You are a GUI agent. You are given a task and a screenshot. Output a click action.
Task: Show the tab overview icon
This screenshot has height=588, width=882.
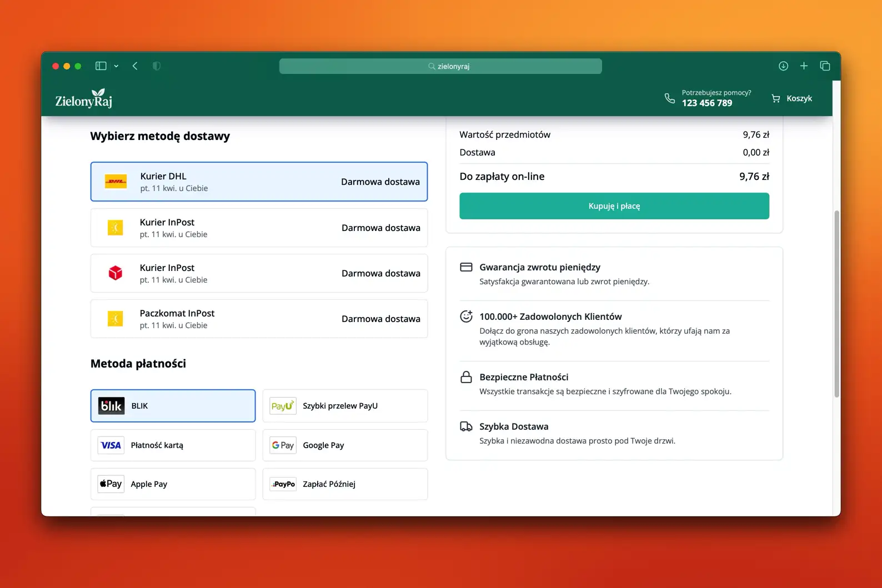[825, 66]
